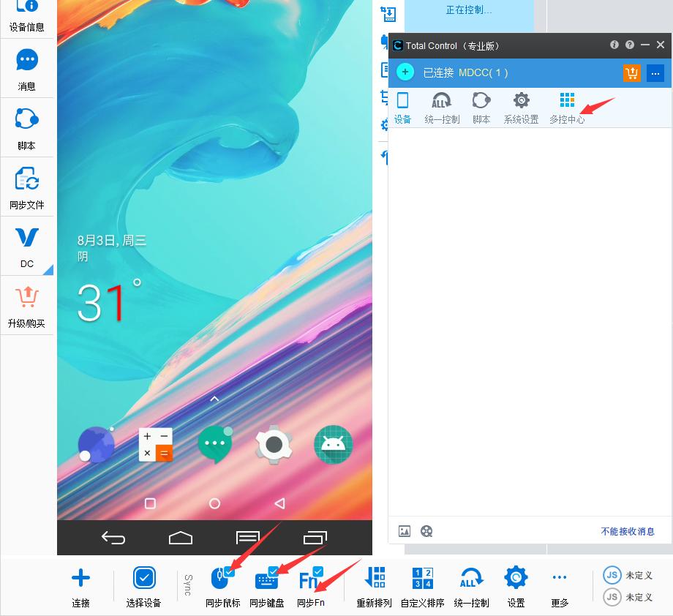Screen dimensions: 673x616
Task: Open the calculator app on phone screen
Action: tap(156, 445)
